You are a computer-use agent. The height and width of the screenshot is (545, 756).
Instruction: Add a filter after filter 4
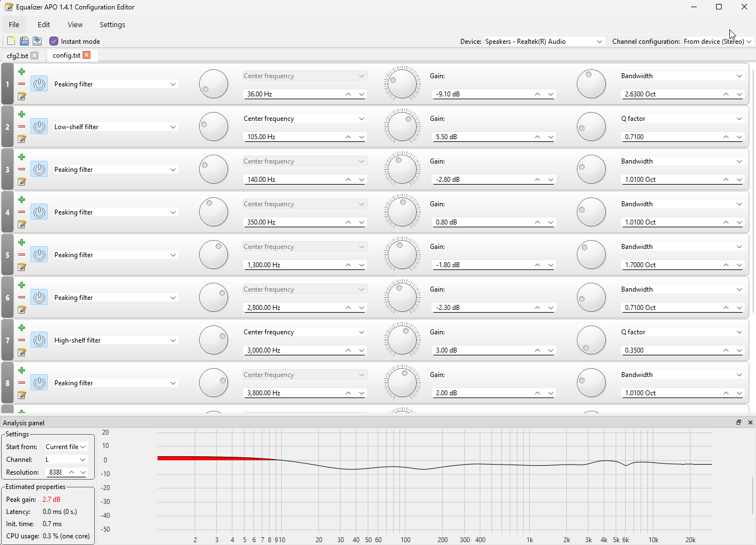[22, 200]
